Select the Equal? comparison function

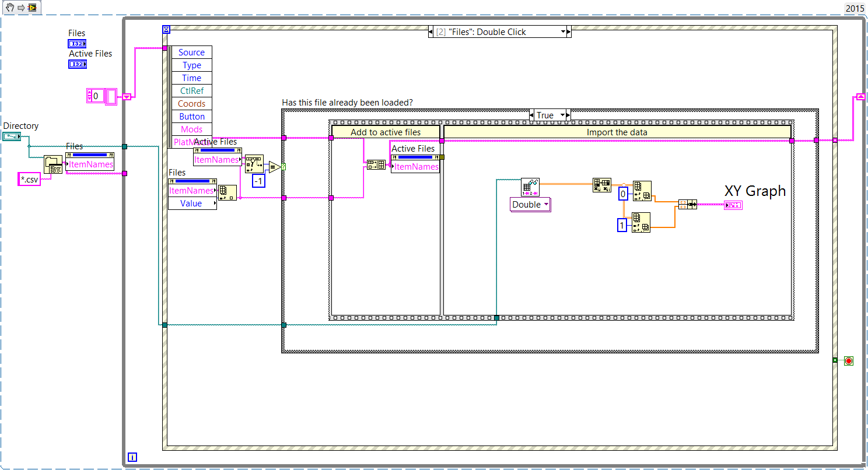(x=274, y=168)
